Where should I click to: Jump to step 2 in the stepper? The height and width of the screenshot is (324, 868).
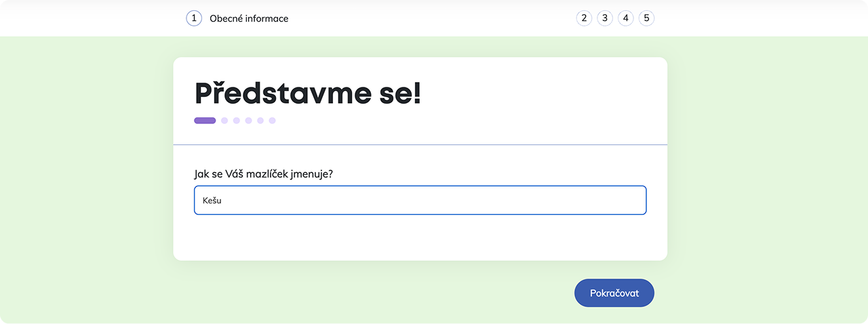pyautogui.click(x=584, y=18)
